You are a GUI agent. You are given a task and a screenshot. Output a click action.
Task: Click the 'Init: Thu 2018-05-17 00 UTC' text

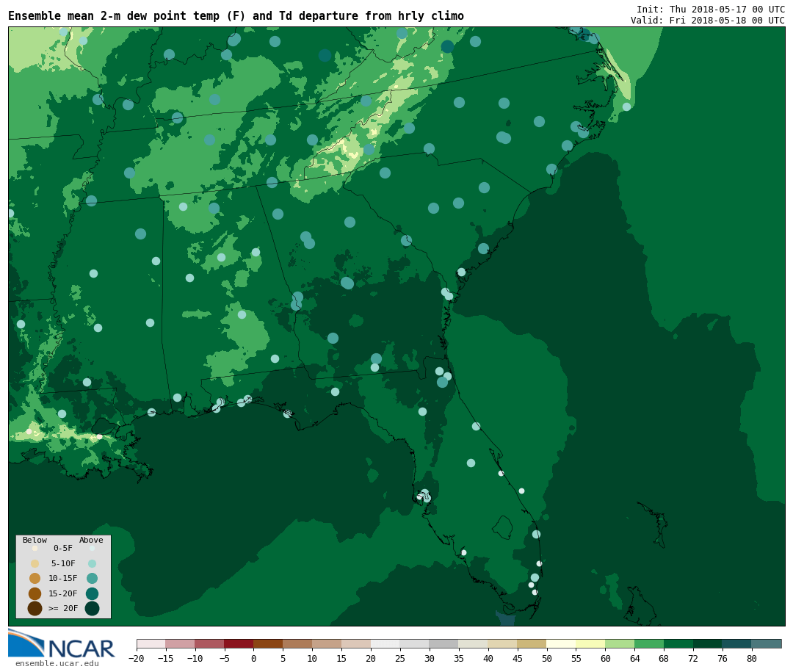coord(711,9)
